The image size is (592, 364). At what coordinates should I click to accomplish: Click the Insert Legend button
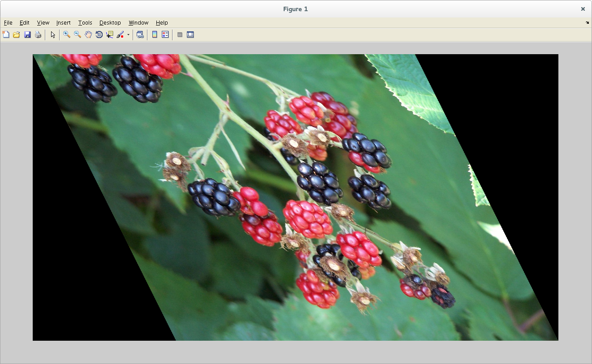click(x=165, y=34)
